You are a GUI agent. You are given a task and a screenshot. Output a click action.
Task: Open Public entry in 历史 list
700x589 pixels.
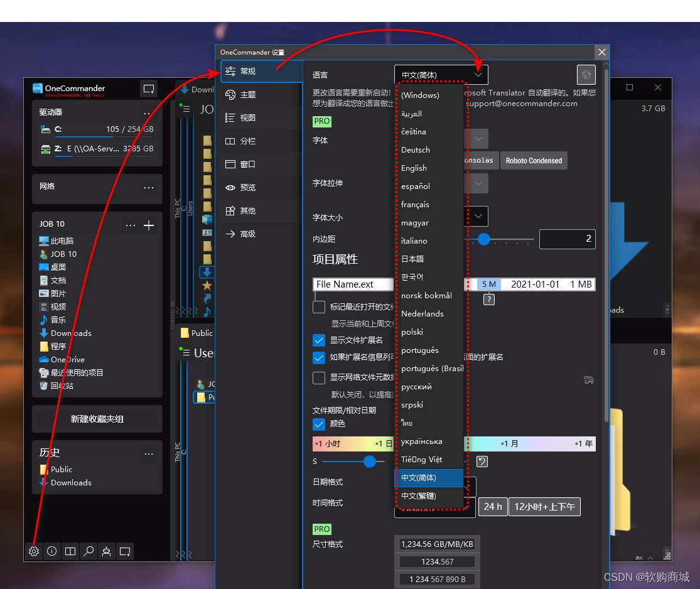pos(57,469)
